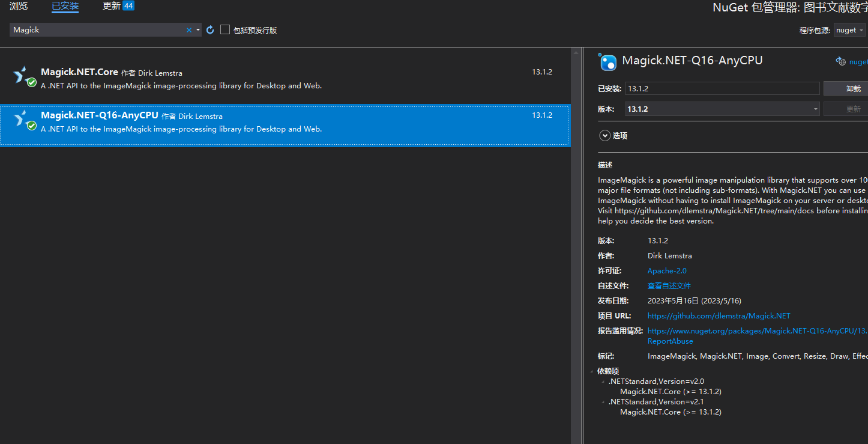The height and width of the screenshot is (444, 868).
Task: Collapse the .NETStandard v2.0 dependency node
Action: pos(603,382)
